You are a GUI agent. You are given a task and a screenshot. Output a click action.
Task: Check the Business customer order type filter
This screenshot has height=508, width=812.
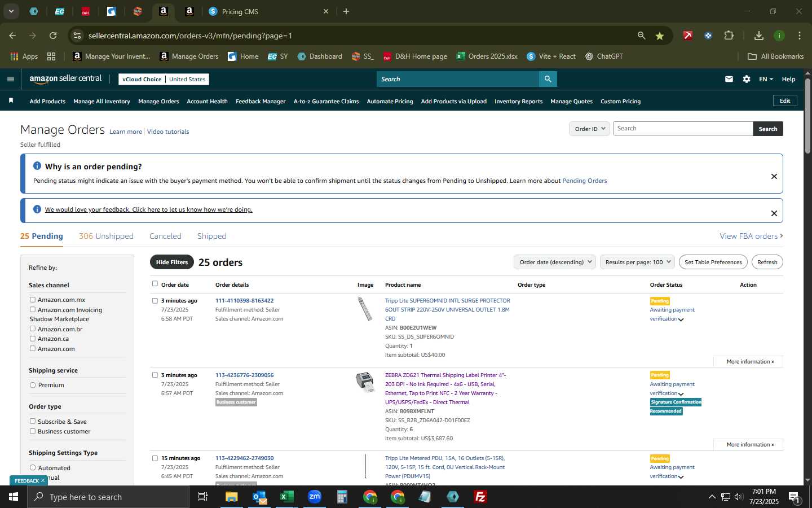33,431
